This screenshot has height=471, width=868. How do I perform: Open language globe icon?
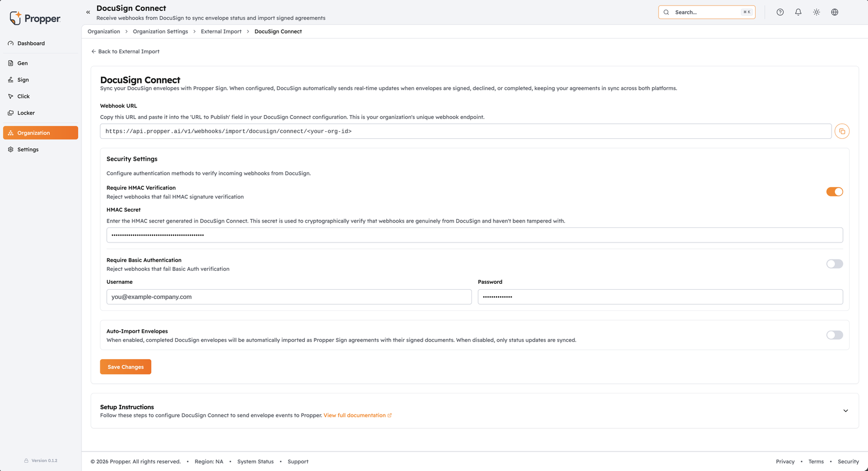click(835, 12)
